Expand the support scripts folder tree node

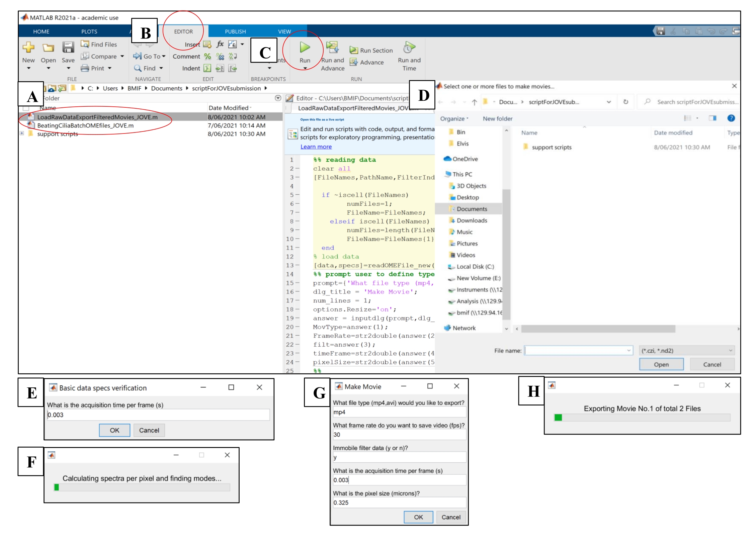22,133
